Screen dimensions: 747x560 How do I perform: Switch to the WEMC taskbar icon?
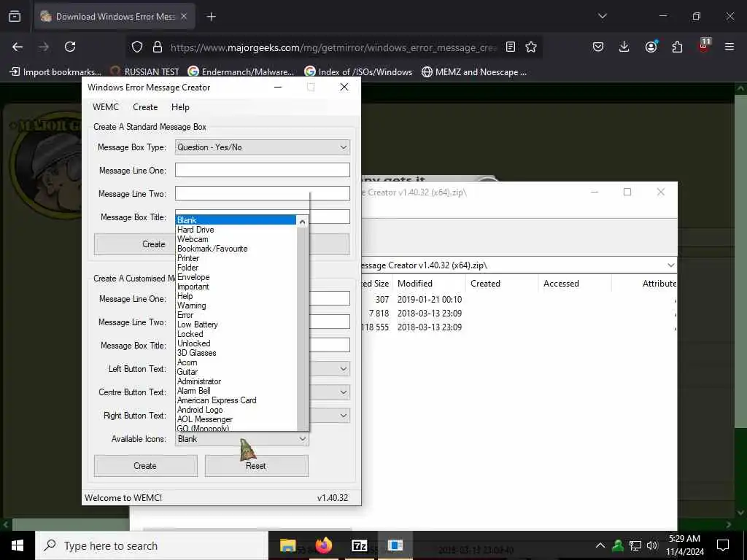[395, 545]
